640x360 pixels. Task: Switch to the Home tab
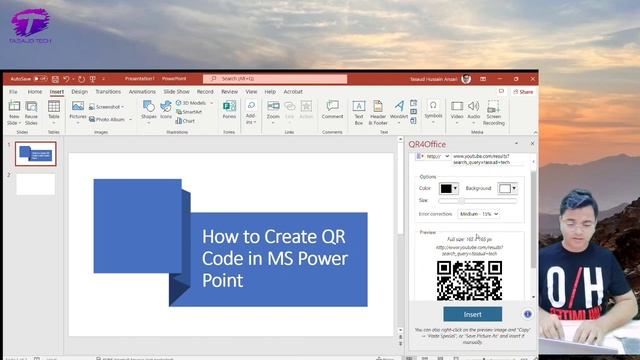(35, 92)
